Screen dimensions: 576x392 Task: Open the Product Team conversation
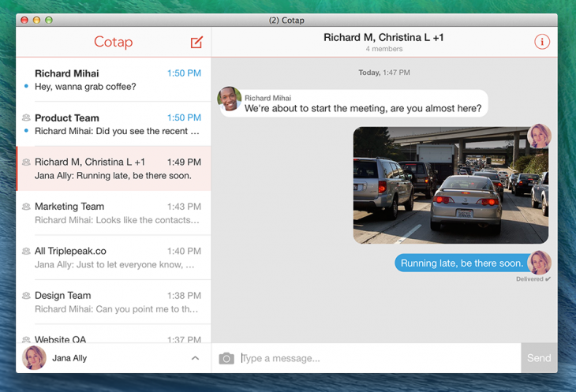coord(114,124)
